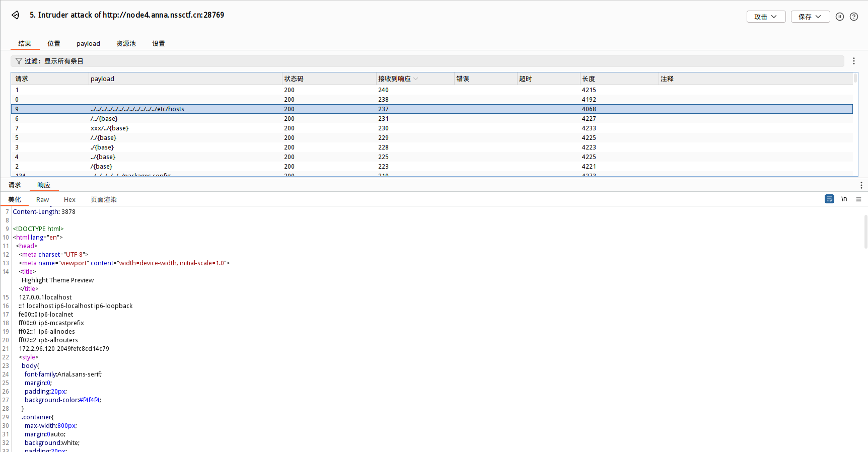Click the funnel filter icon
The width and height of the screenshot is (868, 452).
[19, 61]
